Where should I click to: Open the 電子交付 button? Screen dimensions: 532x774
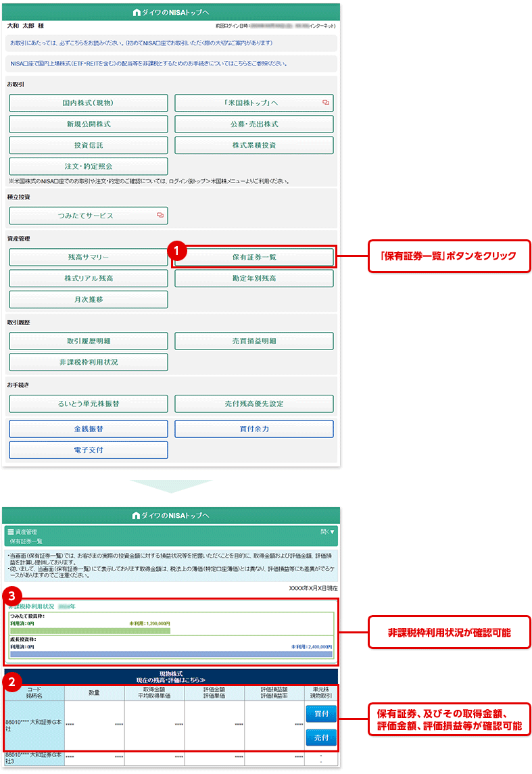coord(89,450)
